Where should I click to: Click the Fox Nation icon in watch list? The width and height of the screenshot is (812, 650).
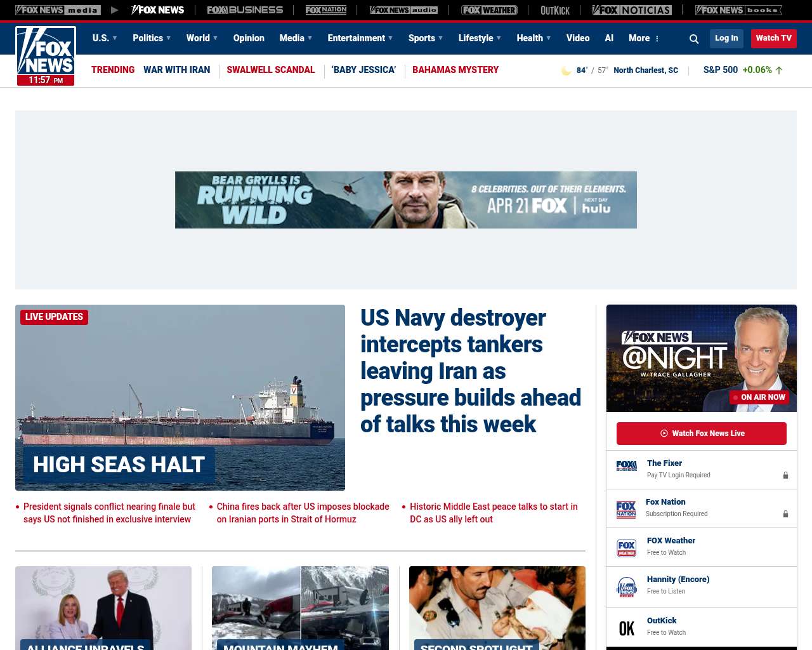point(626,509)
